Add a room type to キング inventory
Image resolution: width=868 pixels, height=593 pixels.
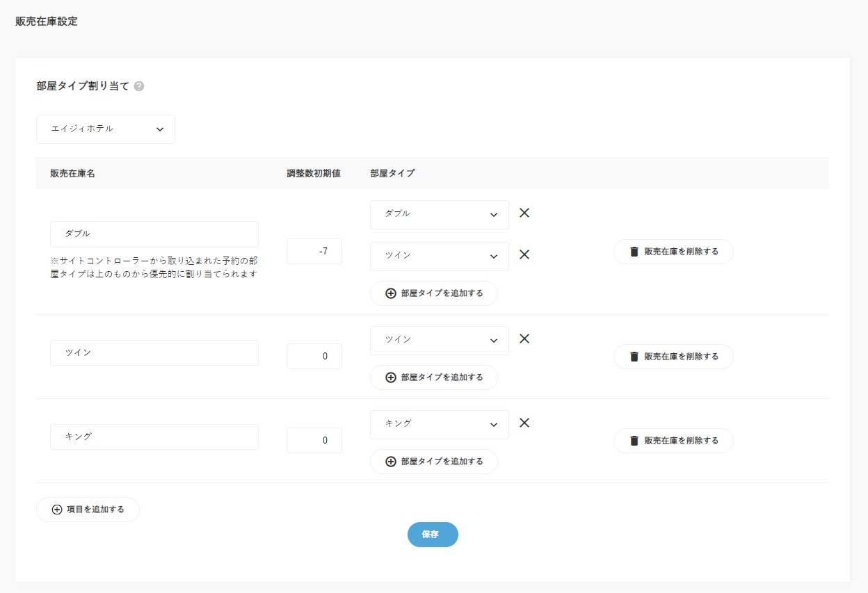(x=433, y=462)
